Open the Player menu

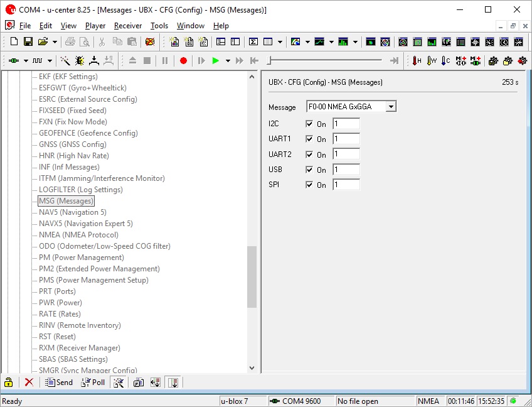pyautogui.click(x=95, y=26)
